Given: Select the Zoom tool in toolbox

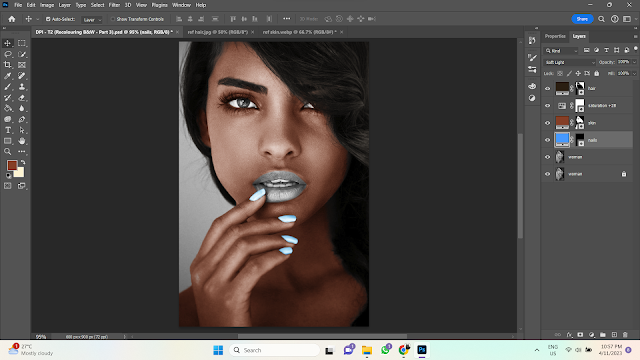Looking at the screenshot, I should coord(8,152).
